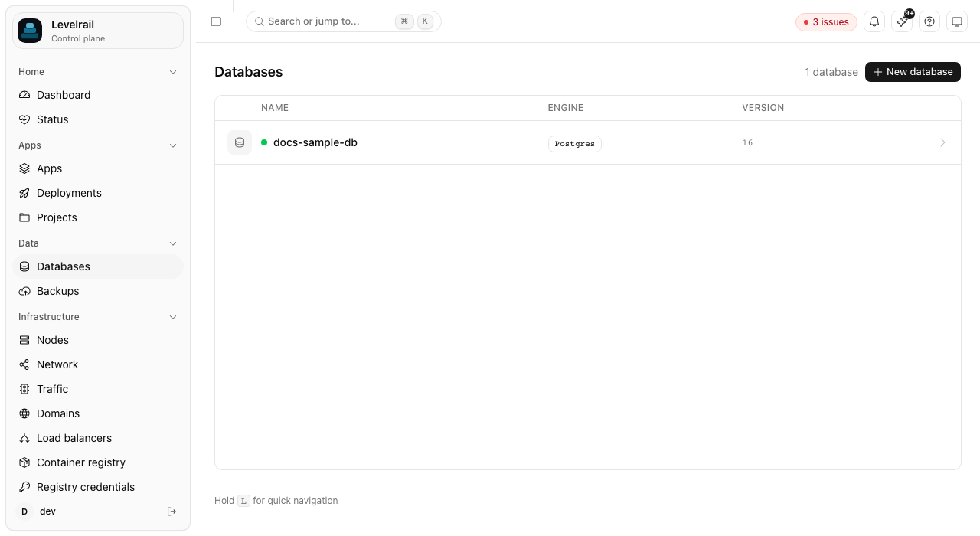Open Container registry
This screenshot has width=980, height=536.
(98, 462)
